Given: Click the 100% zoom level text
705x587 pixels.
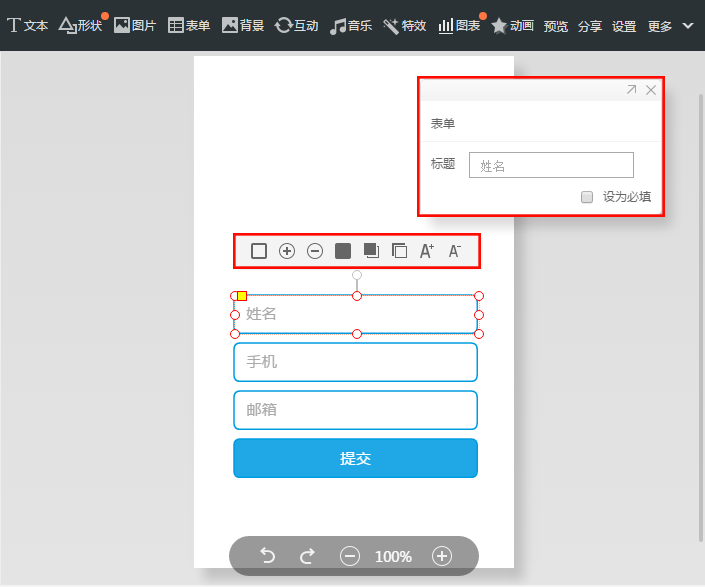Looking at the screenshot, I should pos(393,556).
